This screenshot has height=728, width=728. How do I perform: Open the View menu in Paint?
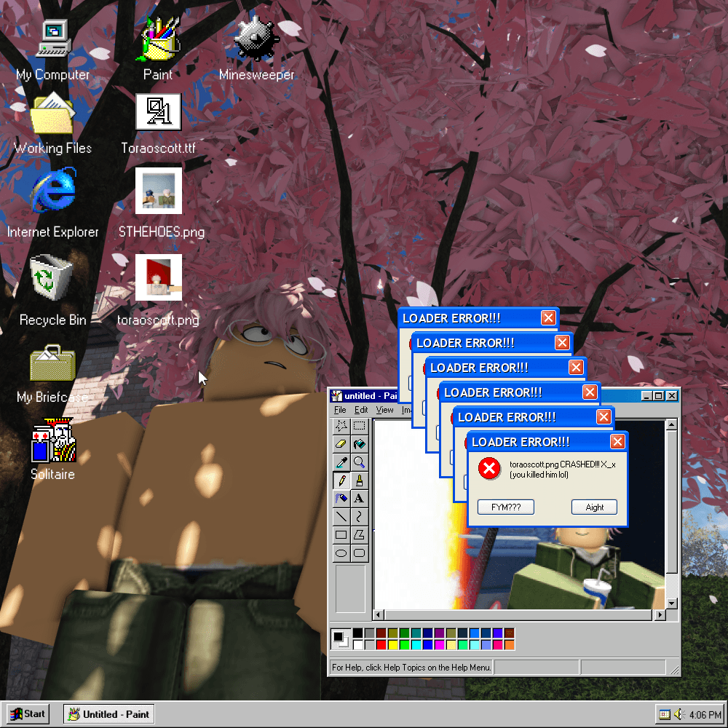384,410
